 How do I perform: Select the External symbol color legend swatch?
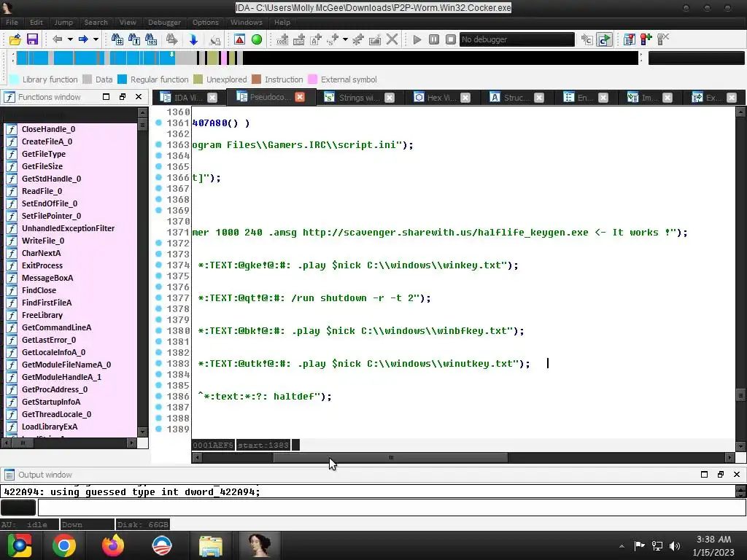[312, 79]
